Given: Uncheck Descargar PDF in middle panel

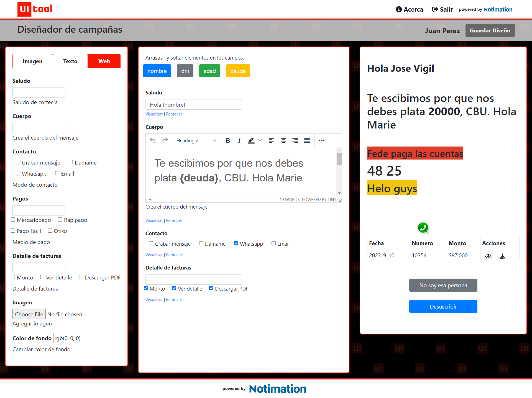Looking at the screenshot, I should tap(211, 288).
